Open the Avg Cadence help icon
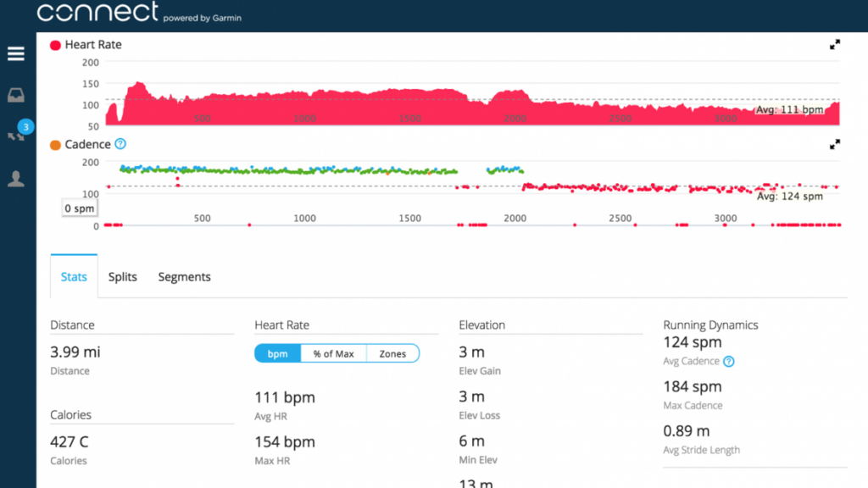 (730, 361)
